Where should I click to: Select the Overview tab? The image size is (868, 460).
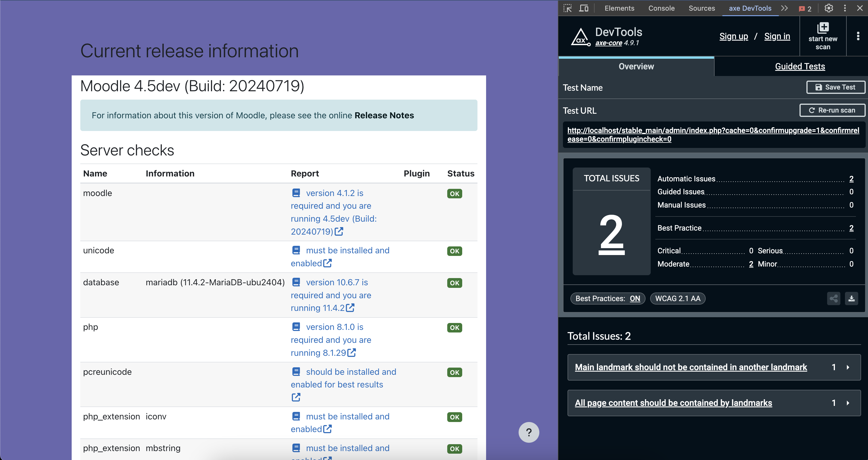(x=636, y=66)
